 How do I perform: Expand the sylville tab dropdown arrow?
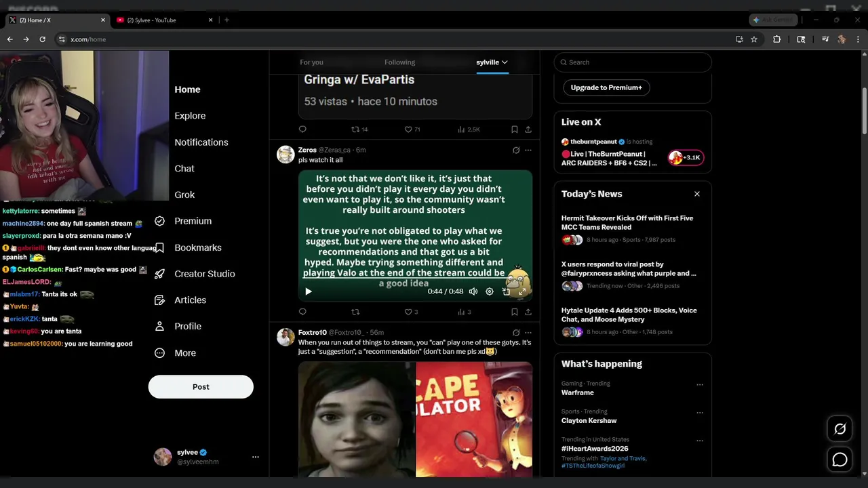point(505,62)
